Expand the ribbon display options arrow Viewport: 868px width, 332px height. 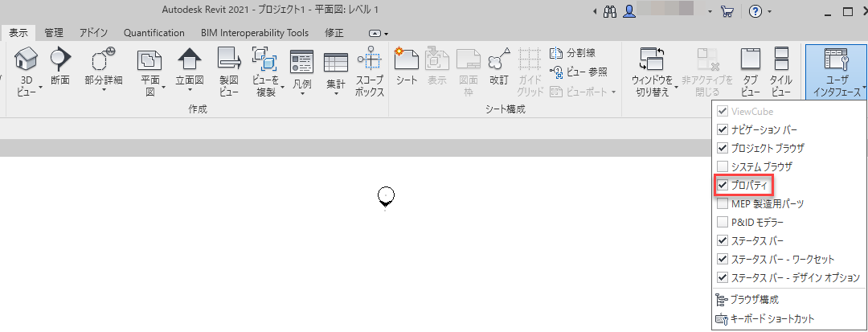coord(387,34)
